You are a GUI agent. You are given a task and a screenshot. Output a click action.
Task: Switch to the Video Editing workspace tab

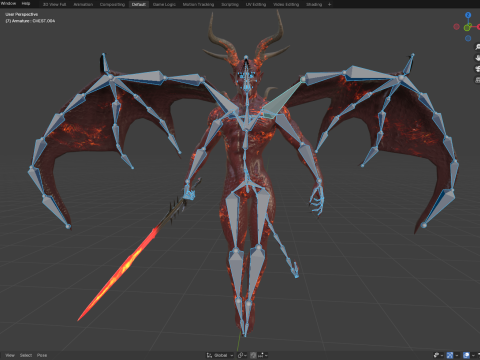pos(286,4)
